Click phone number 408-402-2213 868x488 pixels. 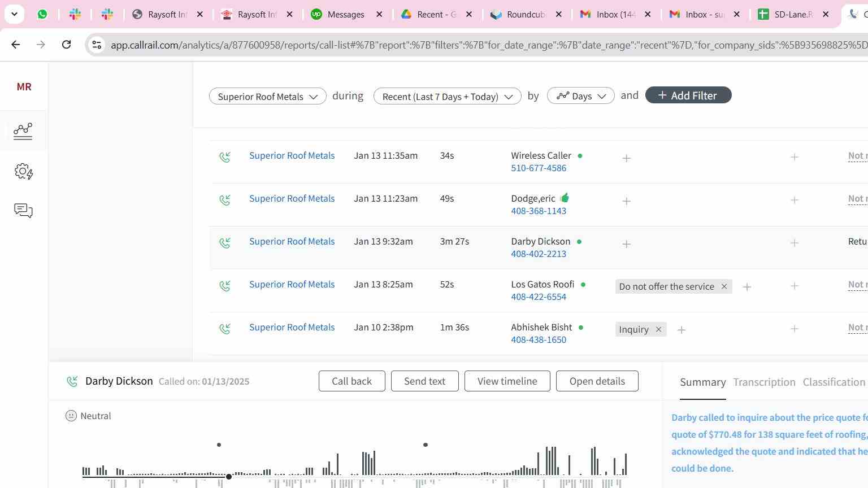(x=539, y=254)
